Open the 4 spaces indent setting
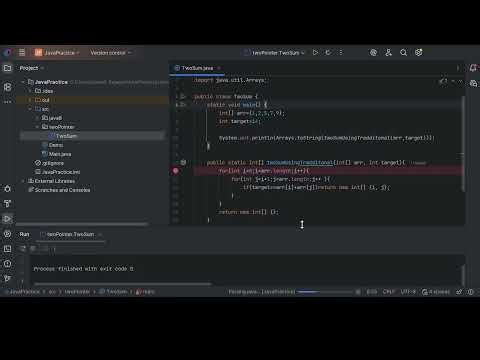The width and height of the screenshot is (480, 360). pos(436,292)
